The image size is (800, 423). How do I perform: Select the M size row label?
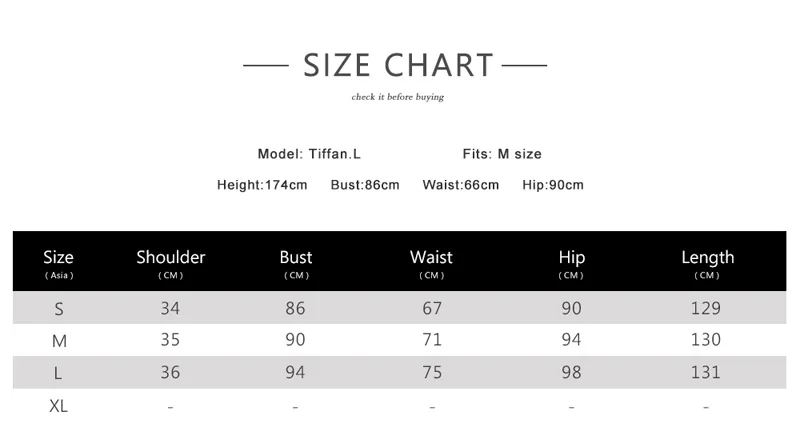tap(59, 341)
